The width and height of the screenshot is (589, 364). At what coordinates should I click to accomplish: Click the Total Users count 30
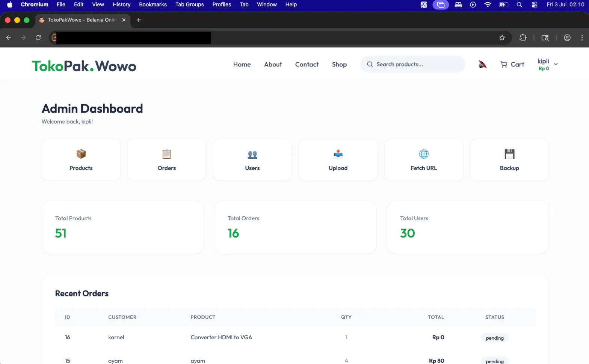point(408,233)
